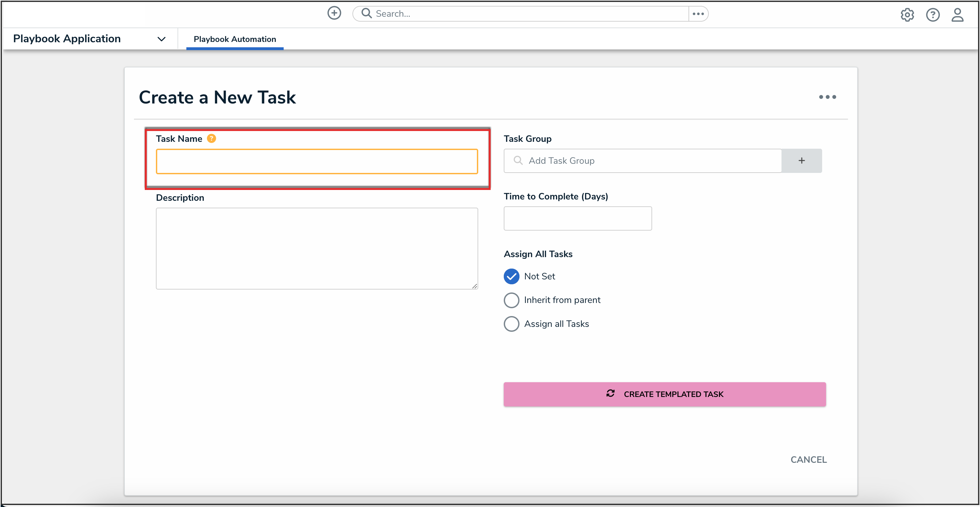Expand the Playbook Application dropdown
The image size is (980, 507).
[161, 39]
